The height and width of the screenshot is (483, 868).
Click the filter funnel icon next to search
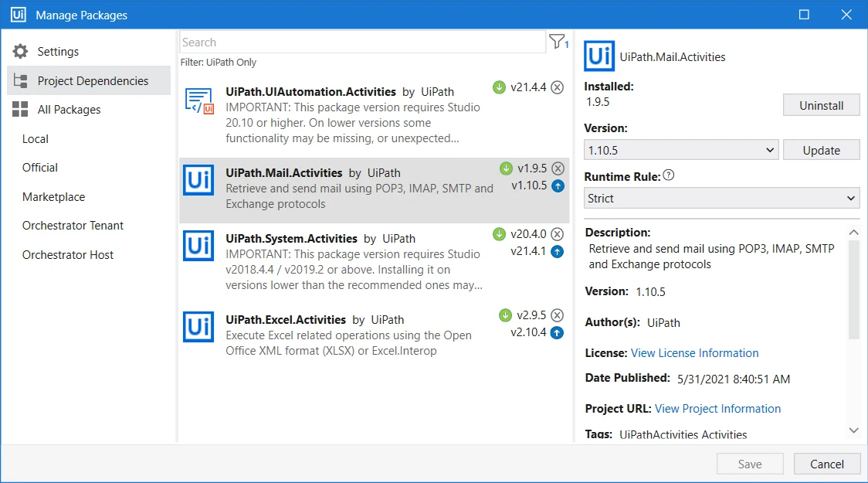coord(558,42)
